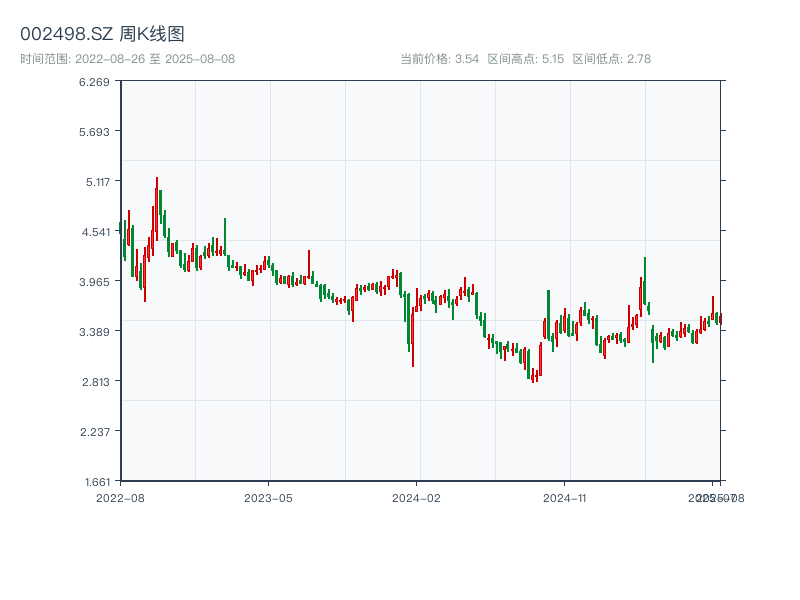
Task: Click the 2024-11 x-axis date label
Action: tap(565, 497)
